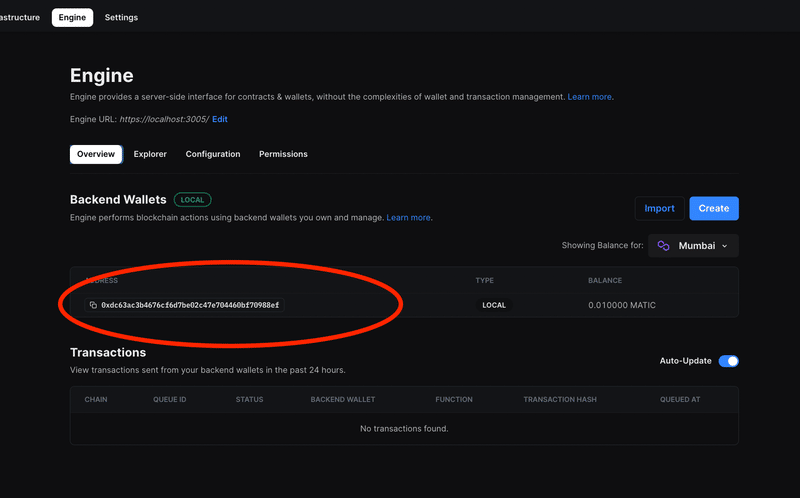
Task: Switch to the Engine top tab
Action: coord(72,17)
